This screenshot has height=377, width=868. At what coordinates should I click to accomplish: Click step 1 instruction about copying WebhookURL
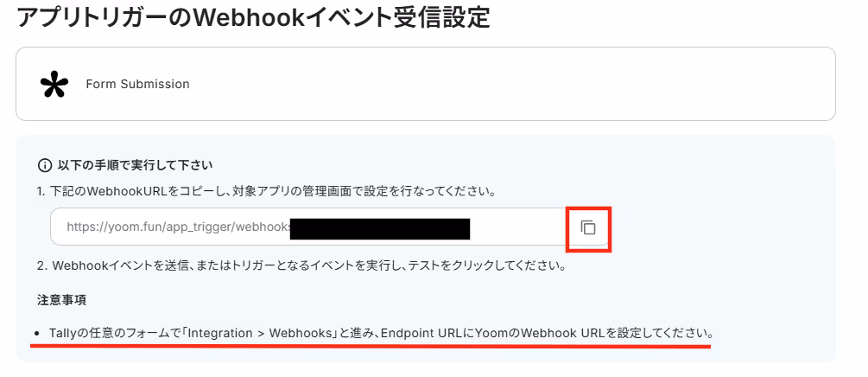[x=266, y=192]
